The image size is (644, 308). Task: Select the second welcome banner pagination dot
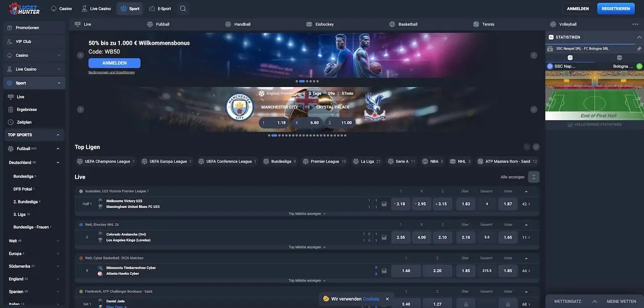tap(302, 81)
